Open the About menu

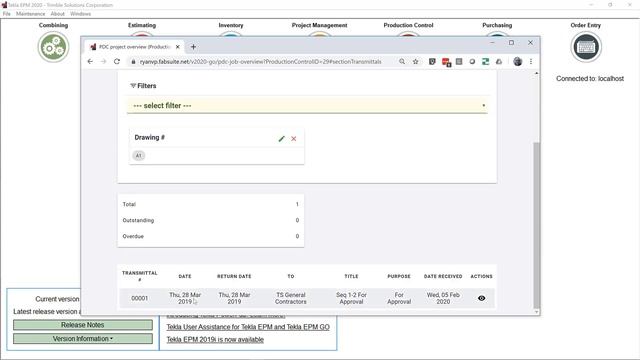58,14
